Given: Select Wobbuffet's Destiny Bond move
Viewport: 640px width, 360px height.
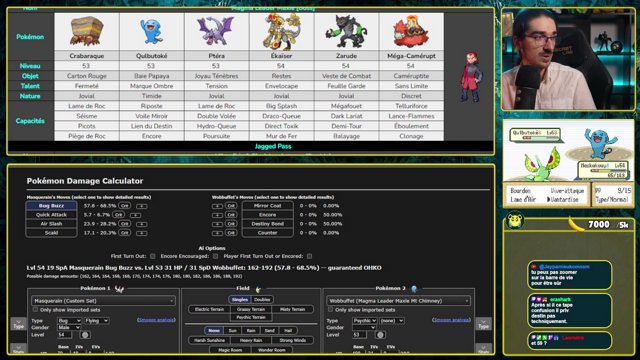Looking at the screenshot, I should pyautogui.click(x=267, y=224).
